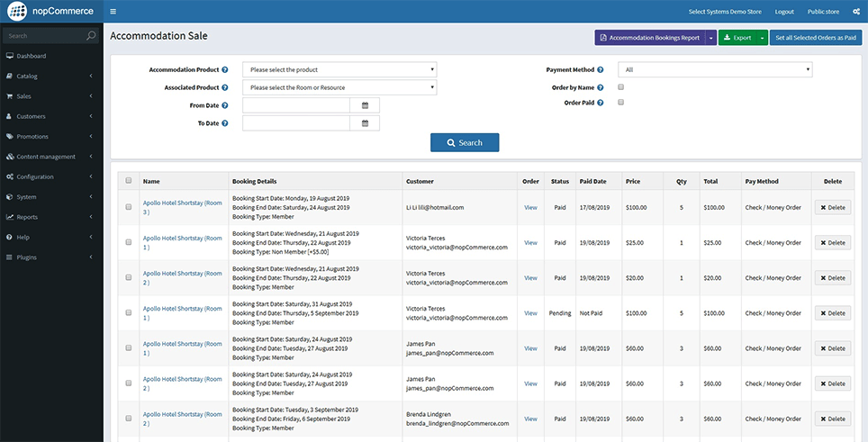Select checkbox for Brenda Lindgren booking
868x442 pixels.
129,419
